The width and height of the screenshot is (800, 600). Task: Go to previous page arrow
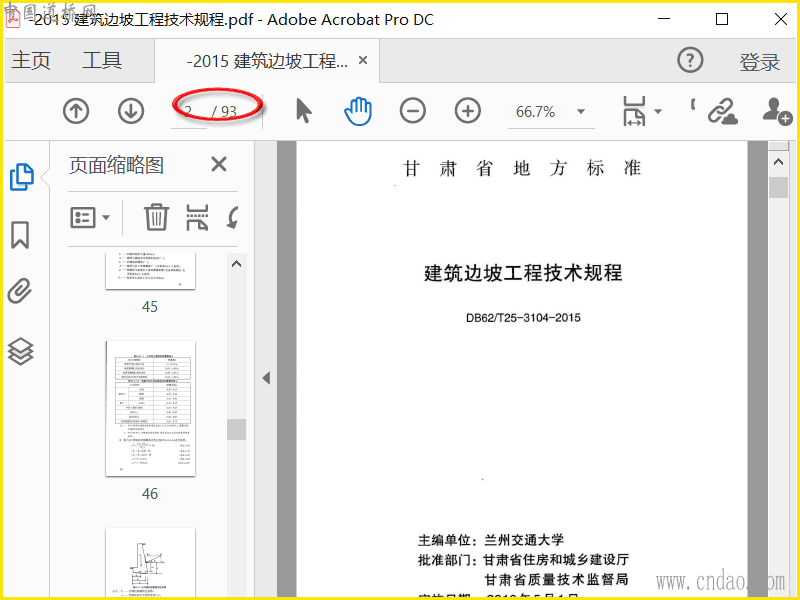76,111
